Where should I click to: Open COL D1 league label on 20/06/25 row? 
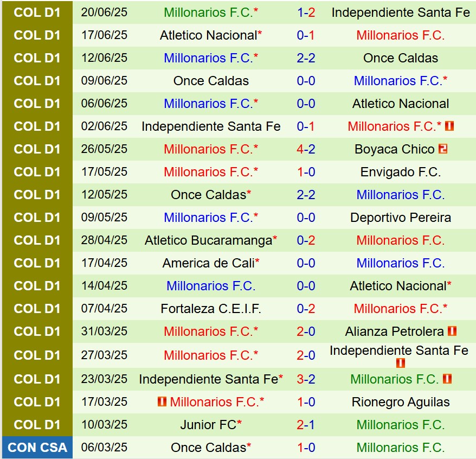point(37,12)
